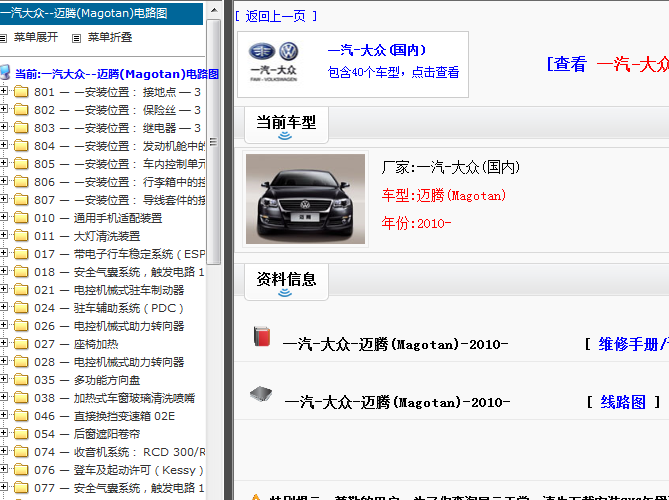Expand the 026 电控机械式助力转向器 node
This screenshot has height=500, width=669.
click(x=3, y=325)
